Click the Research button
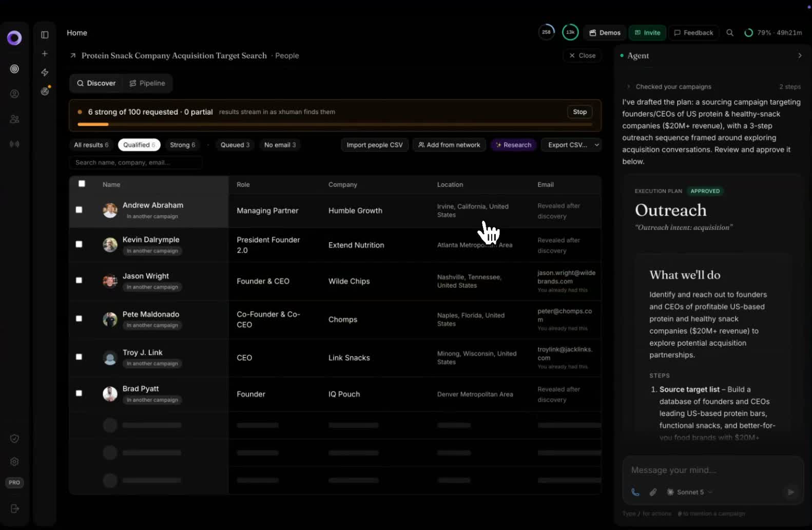Screen dimensions: 812x530 513,145
